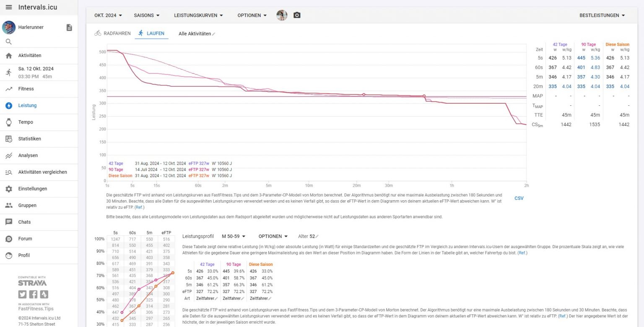This screenshot has width=644, height=327.
Task: Open the sidebar hamburger menu
Action: pos(9,7)
